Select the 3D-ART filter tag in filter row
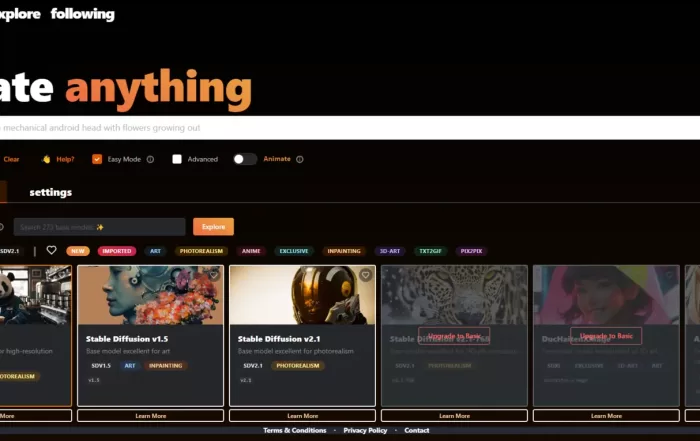The width and height of the screenshot is (700, 441). point(390,251)
